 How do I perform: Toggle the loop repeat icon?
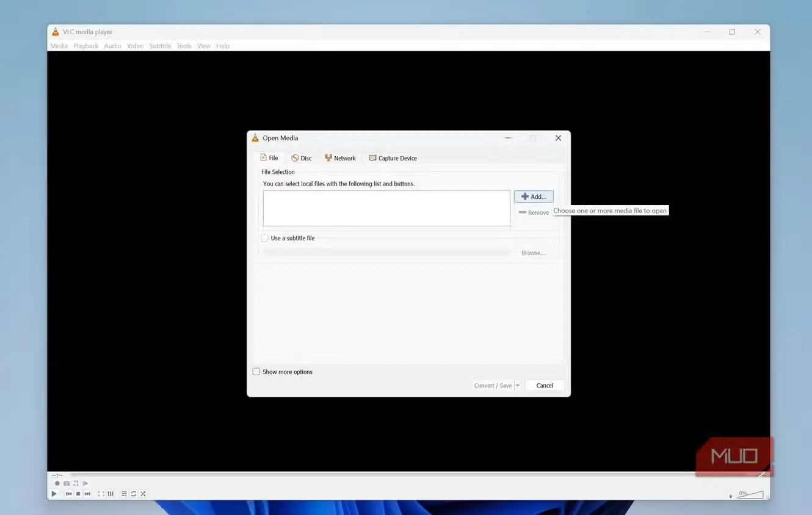coord(133,494)
